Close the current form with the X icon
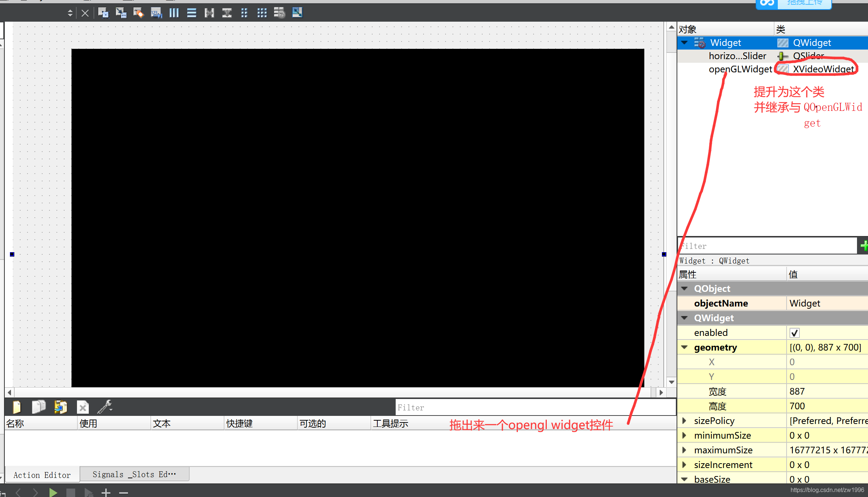The image size is (868, 497). click(x=85, y=13)
